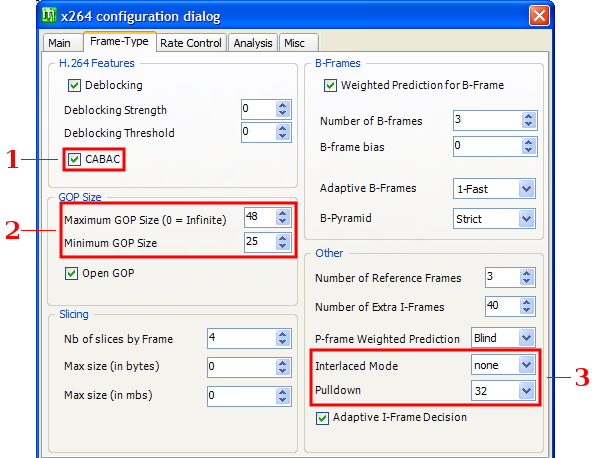The width and height of the screenshot is (592, 458).
Task: Decrease Number of Extra I-Frames
Action: (x=527, y=310)
